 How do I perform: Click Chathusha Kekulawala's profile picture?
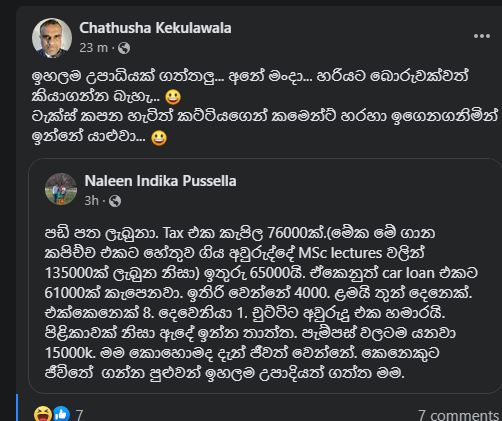[52, 38]
